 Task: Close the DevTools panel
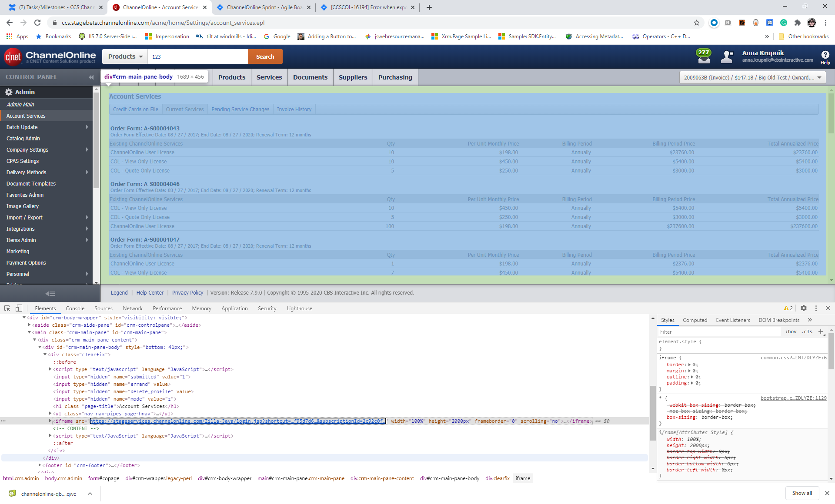coord(828,308)
